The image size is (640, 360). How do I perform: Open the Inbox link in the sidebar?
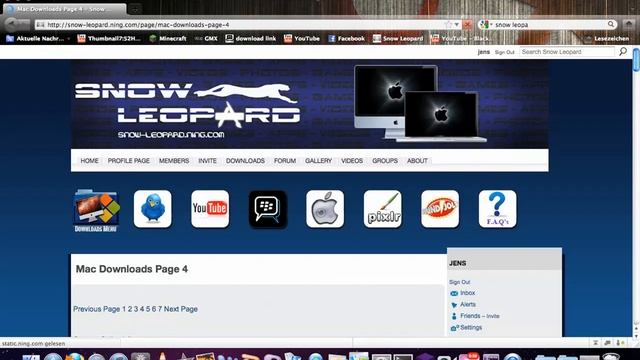[x=467, y=293]
